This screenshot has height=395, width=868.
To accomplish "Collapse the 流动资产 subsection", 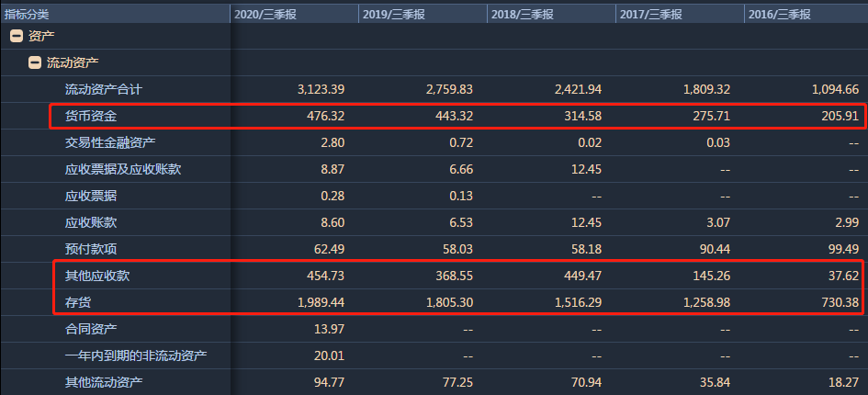I will 35,63.
